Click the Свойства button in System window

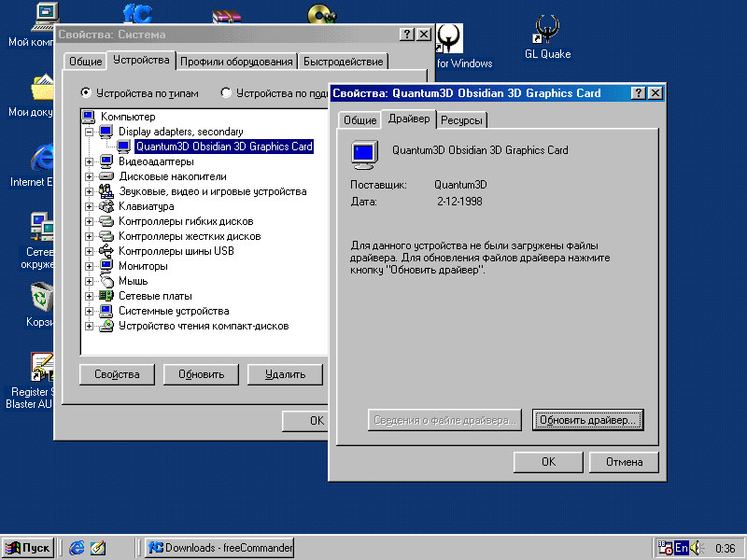[x=117, y=374]
